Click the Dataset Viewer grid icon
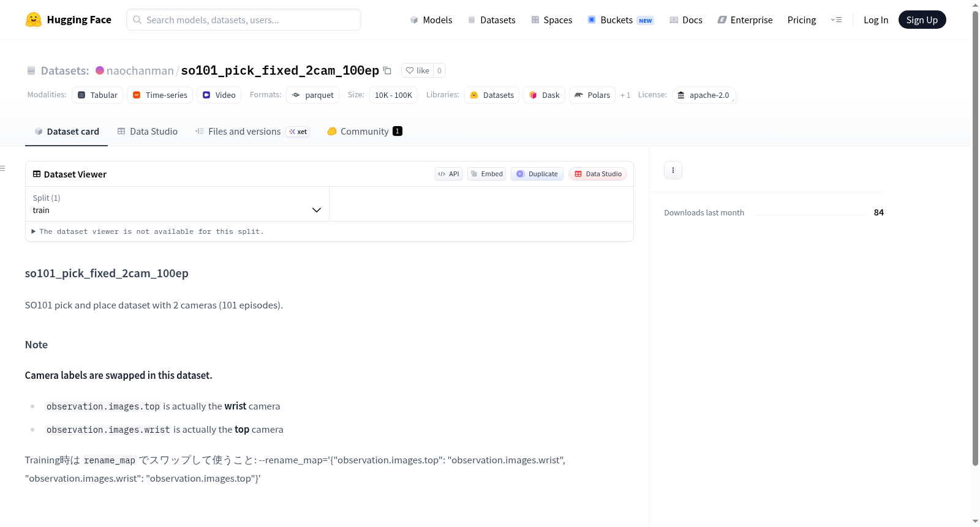The width and height of the screenshot is (980, 527). [x=37, y=174]
